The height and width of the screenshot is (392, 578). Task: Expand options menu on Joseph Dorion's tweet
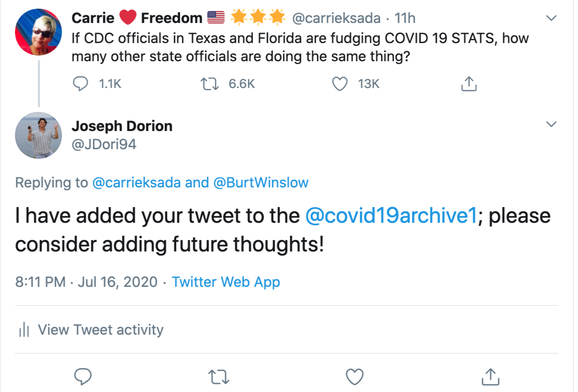551,124
